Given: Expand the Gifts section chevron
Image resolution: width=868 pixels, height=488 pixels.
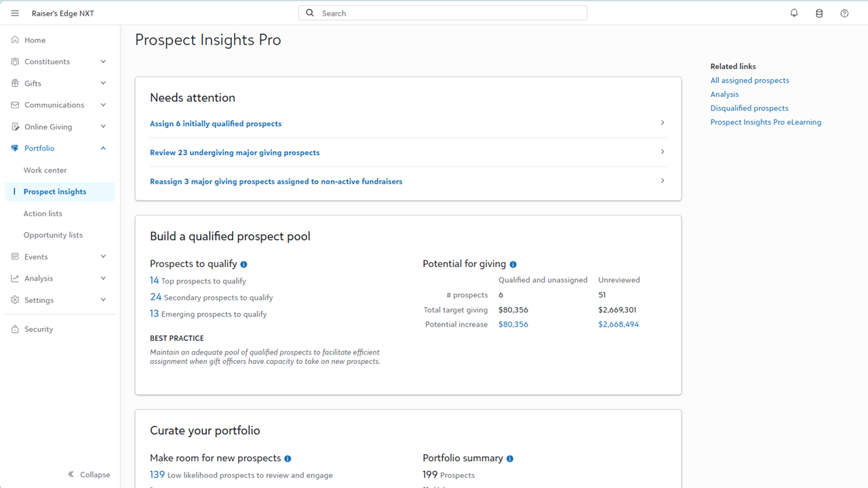Looking at the screenshot, I should coord(103,83).
